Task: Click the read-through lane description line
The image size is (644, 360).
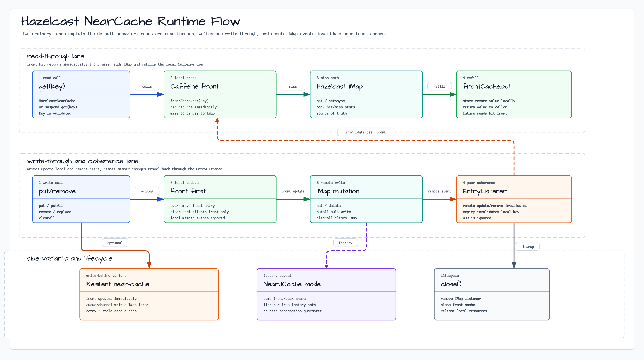Action: pos(116,64)
